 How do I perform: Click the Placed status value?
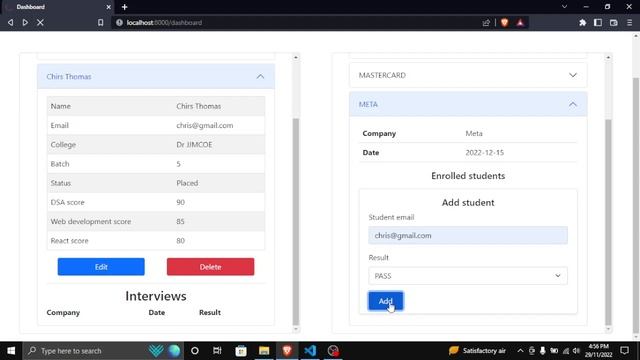[187, 183]
